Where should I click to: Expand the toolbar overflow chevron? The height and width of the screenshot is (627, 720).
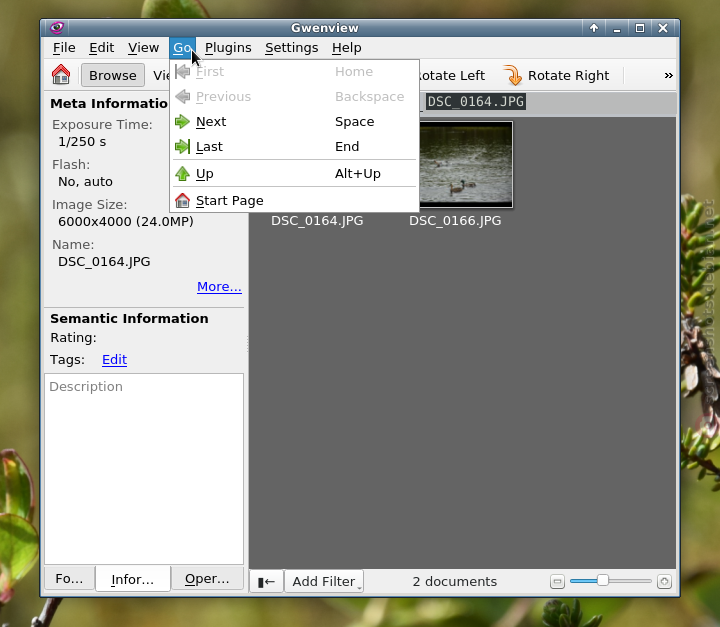(669, 75)
